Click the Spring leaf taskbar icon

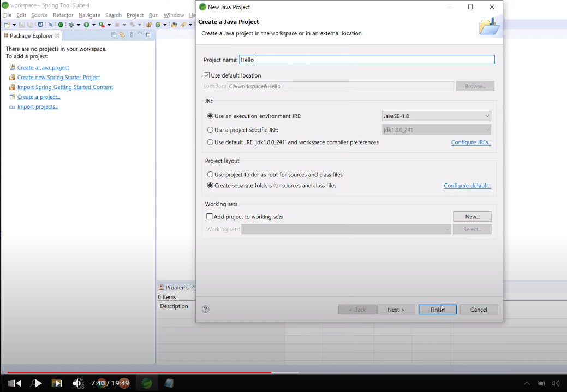pyautogui.click(x=146, y=383)
